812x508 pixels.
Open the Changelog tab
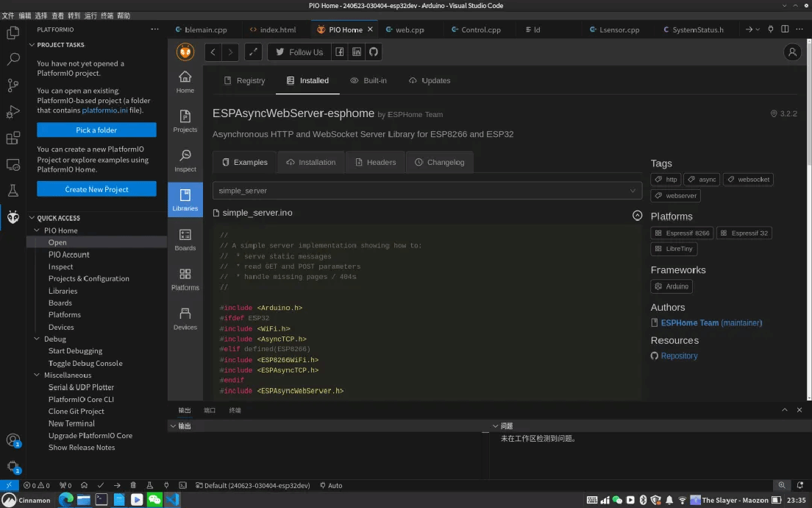[439, 162]
